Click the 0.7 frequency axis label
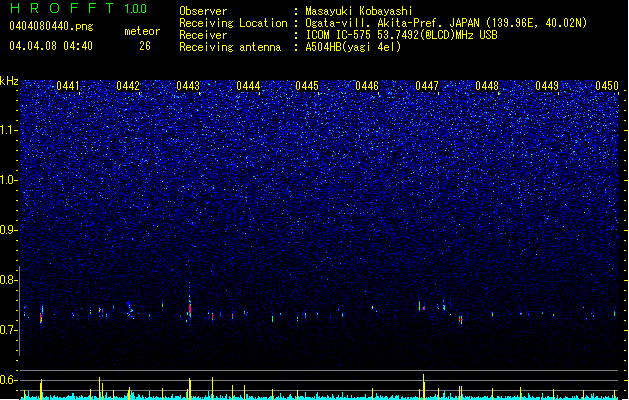629x400 pixels. [x=9, y=330]
